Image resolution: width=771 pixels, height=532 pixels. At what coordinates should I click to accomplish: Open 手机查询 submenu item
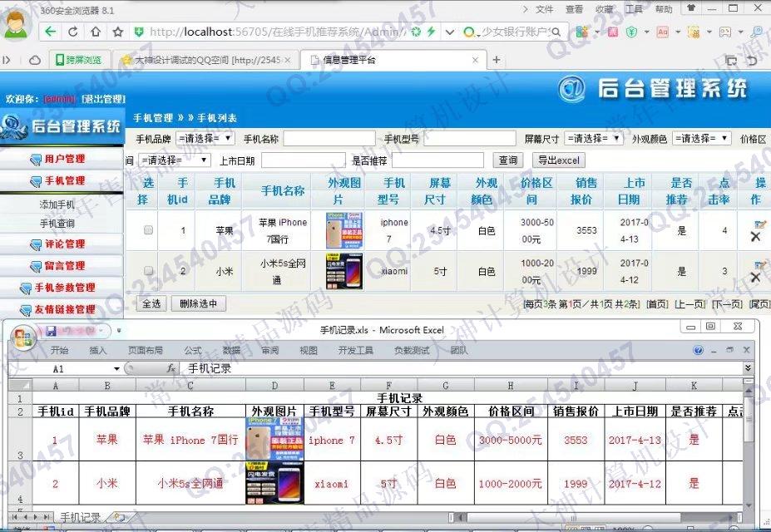[57, 224]
